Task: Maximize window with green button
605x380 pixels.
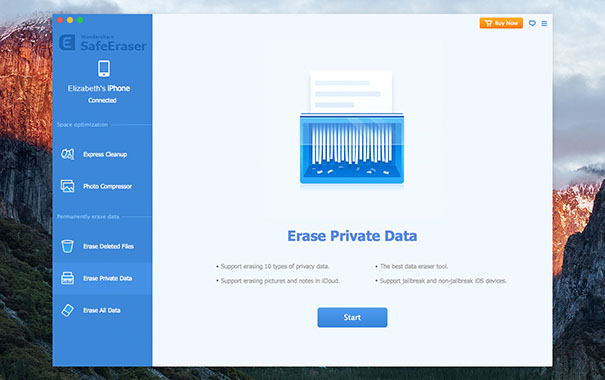Action: [80, 20]
